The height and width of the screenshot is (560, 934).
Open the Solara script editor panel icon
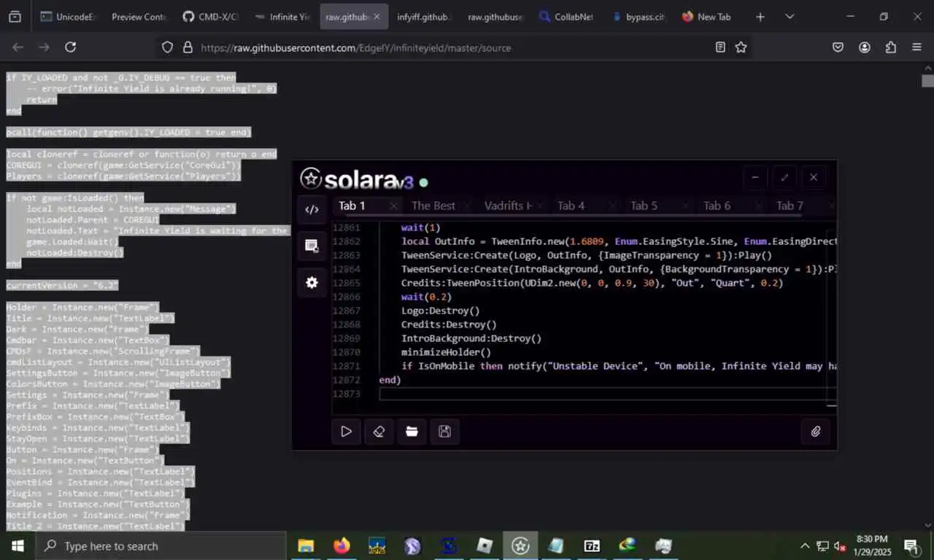tap(312, 209)
